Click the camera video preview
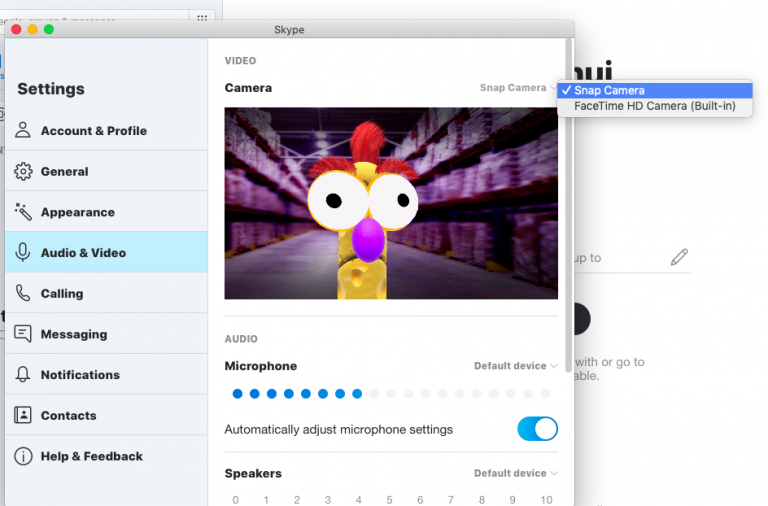This screenshot has width=768, height=506. (391, 203)
